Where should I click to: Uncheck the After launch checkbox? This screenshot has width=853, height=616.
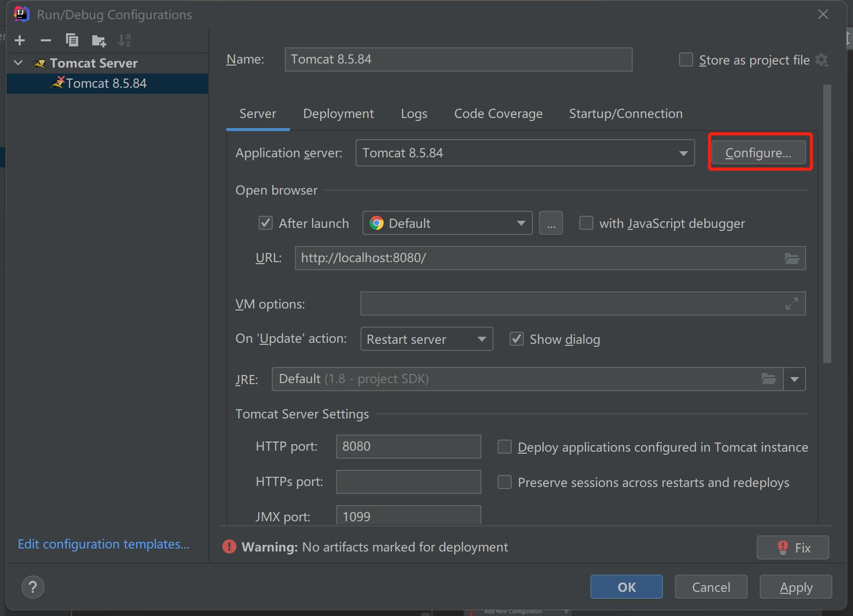[x=266, y=223]
